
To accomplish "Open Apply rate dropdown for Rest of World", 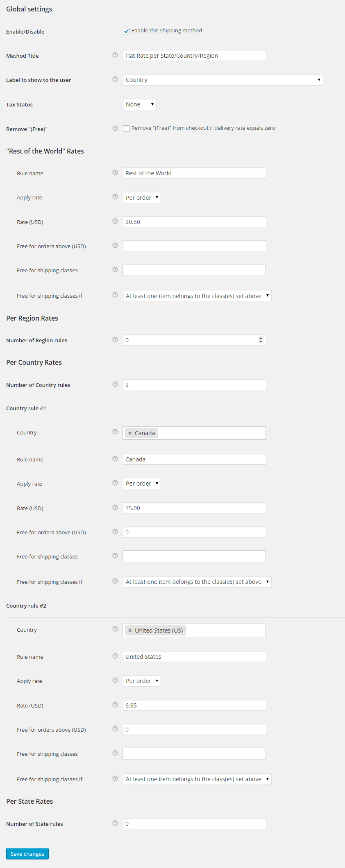I will 142,198.
